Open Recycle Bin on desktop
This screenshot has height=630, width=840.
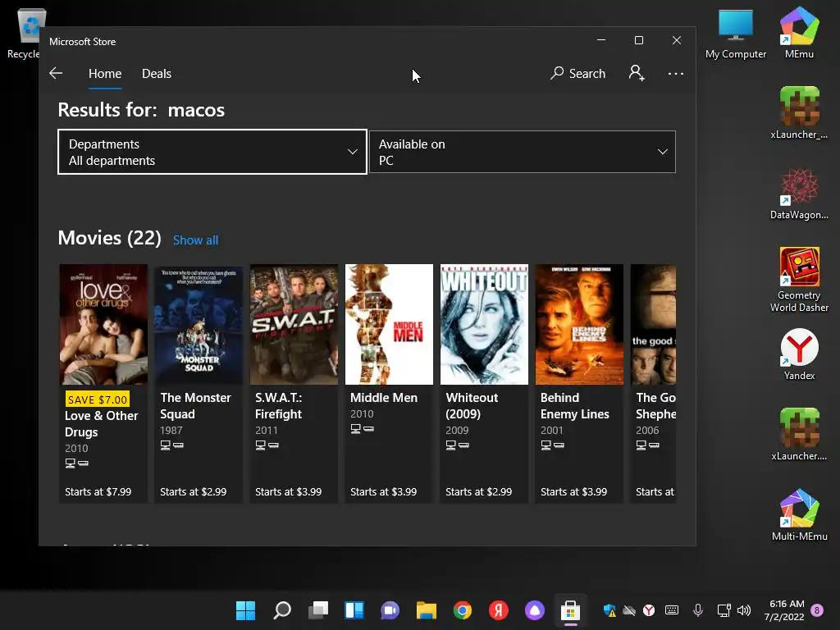tap(24, 33)
